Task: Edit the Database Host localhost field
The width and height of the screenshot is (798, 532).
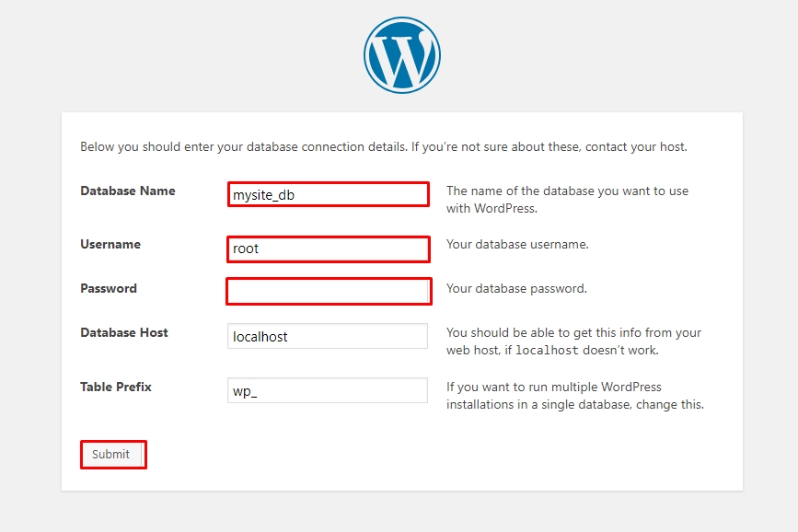Action: pyautogui.click(x=328, y=336)
